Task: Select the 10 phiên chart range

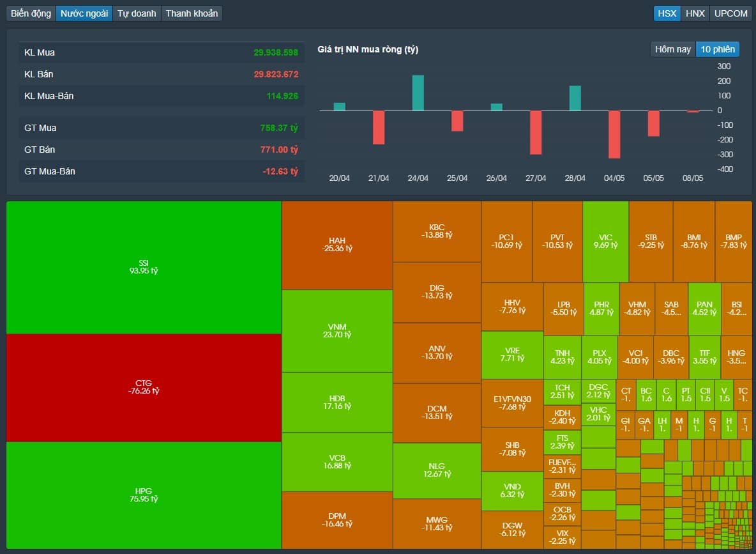Action: [x=718, y=49]
